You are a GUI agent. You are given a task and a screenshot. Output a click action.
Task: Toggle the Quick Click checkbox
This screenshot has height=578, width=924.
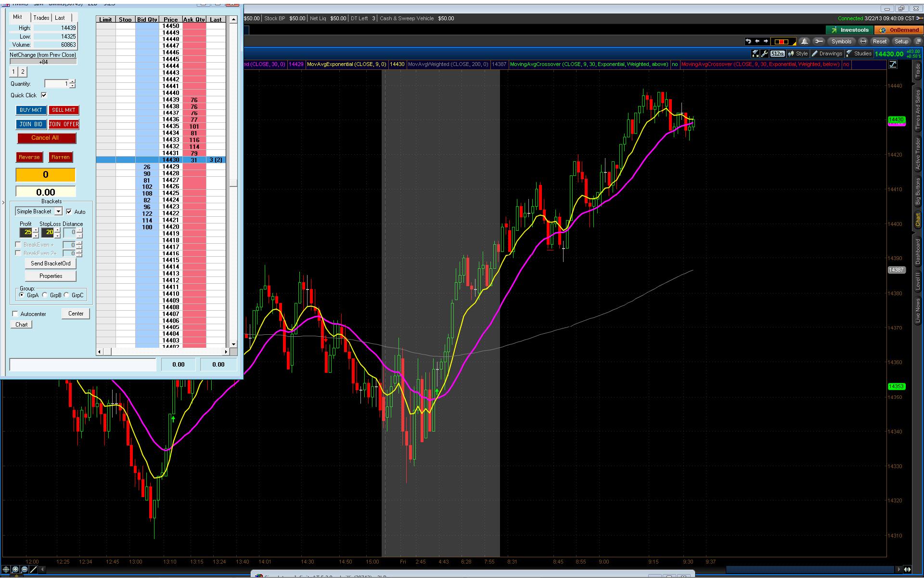pos(44,95)
